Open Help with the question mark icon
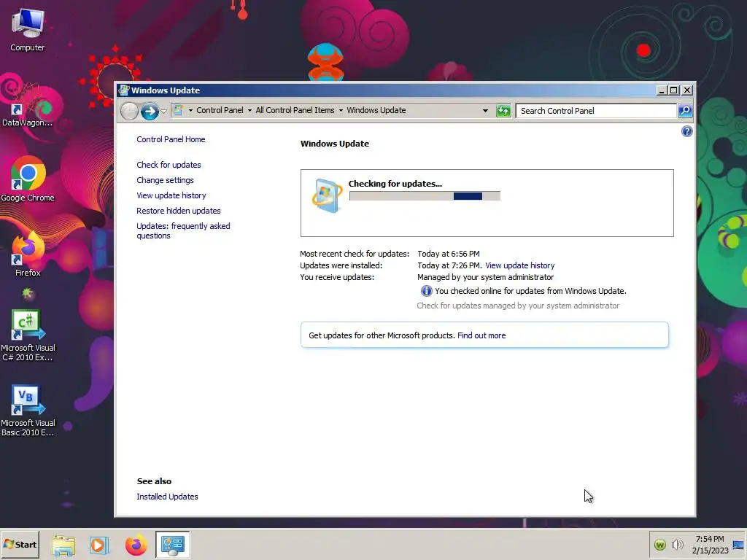 pyautogui.click(x=686, y=131)
